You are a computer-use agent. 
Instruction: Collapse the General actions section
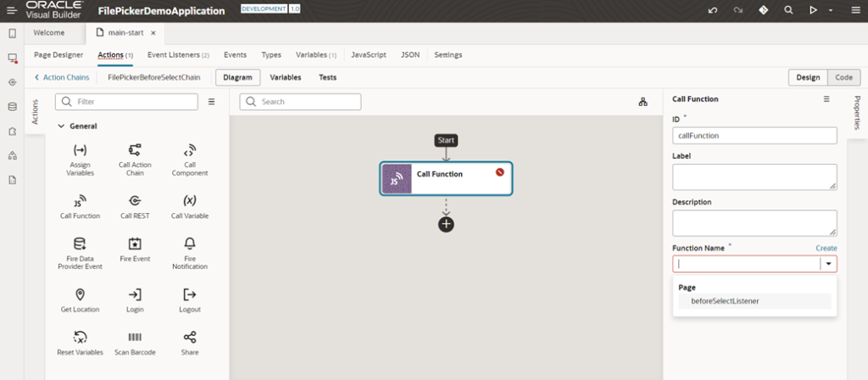click(x=61, y=126)
